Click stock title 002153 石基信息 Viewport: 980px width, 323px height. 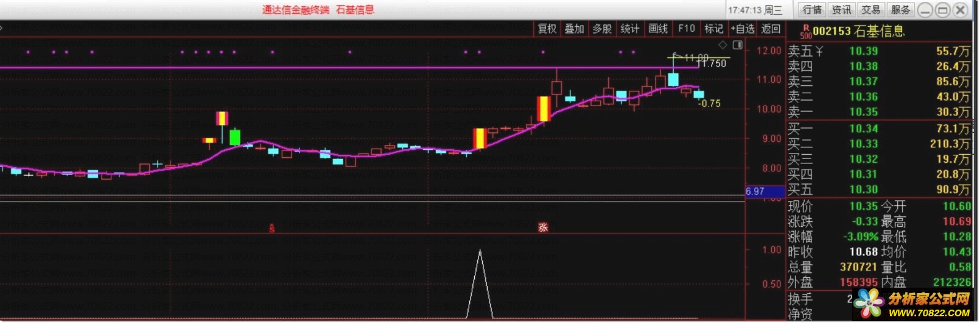point(859,31)
